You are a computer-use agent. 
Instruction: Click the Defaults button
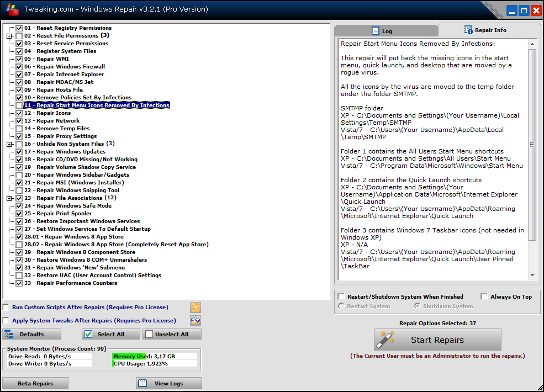click(x=31, y=335)
